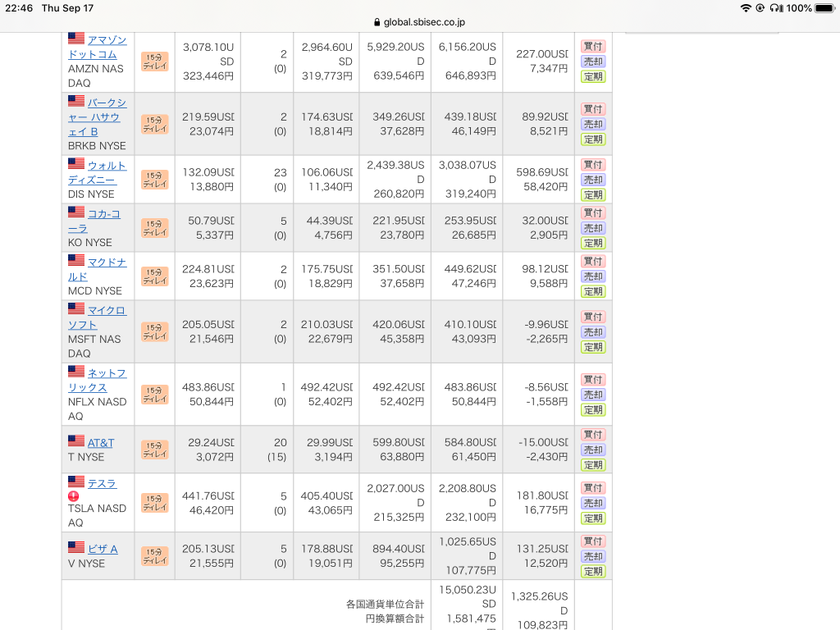Tap 売却 (sell) in the BRKB row
Viewport: 840px width, 630px height.
(x=593, y=125)
